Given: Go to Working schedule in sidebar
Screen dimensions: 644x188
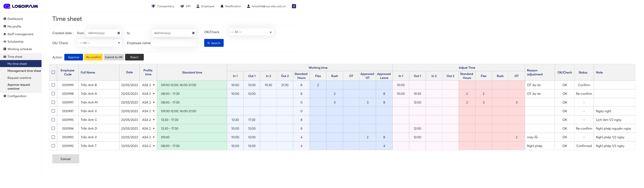Looking at the screenshot, I should 20,49.
